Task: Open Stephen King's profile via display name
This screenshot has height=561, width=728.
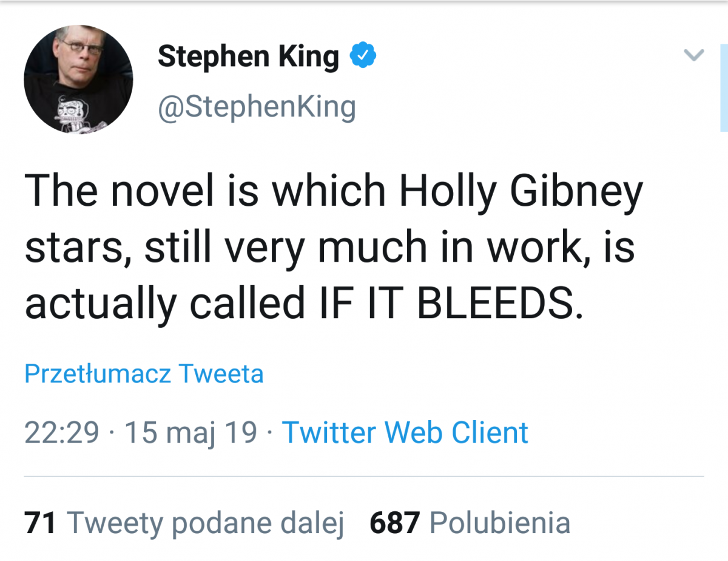Action: pyautogui.click(x=249, y=56)
